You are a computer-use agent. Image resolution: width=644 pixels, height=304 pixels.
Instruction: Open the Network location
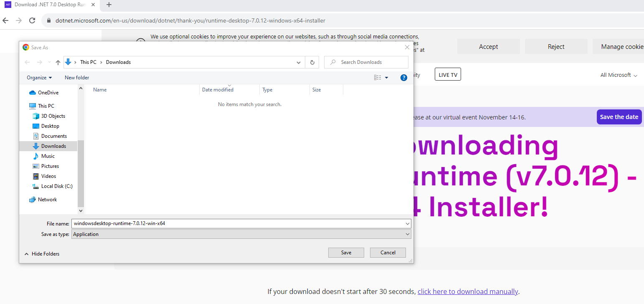[x=47, y=200]
